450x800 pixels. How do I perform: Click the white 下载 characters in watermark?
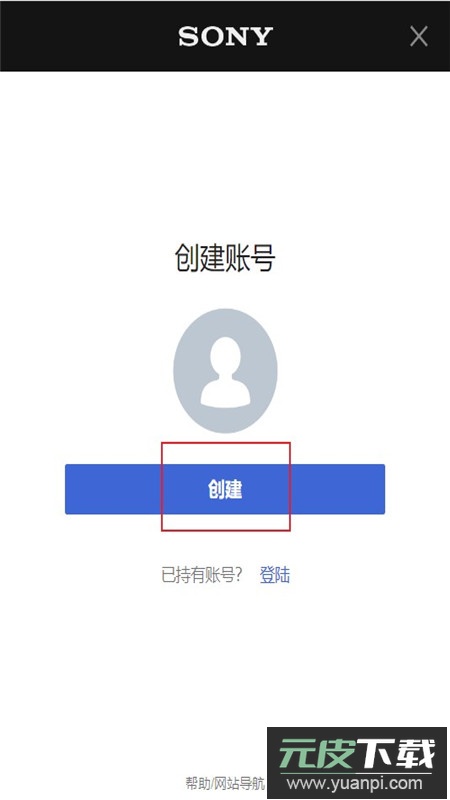click(x=396, y=753)
